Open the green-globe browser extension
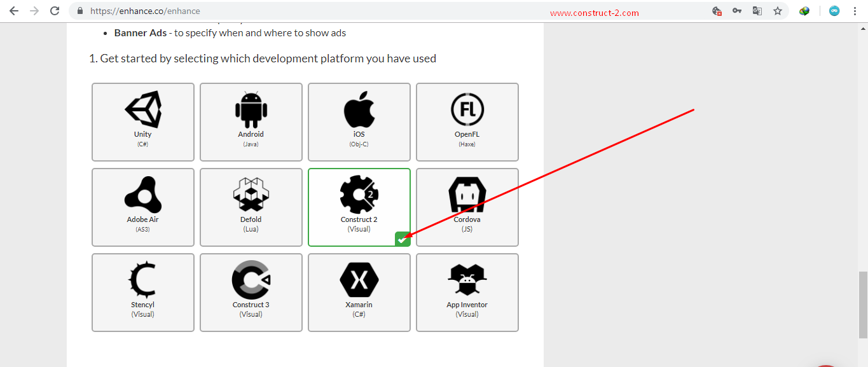Viewport: 868px width, 367px height. [x=804, y=11]
